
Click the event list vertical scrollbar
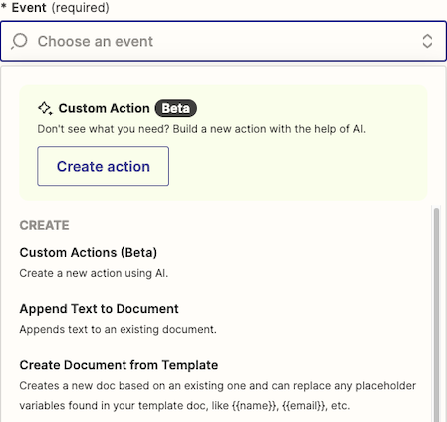pos(436,313)
